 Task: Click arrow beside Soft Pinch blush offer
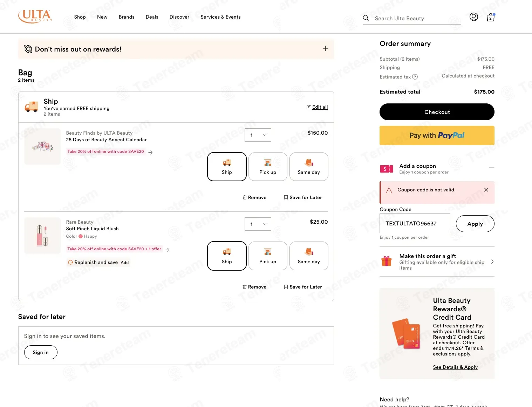coord(168,250)
